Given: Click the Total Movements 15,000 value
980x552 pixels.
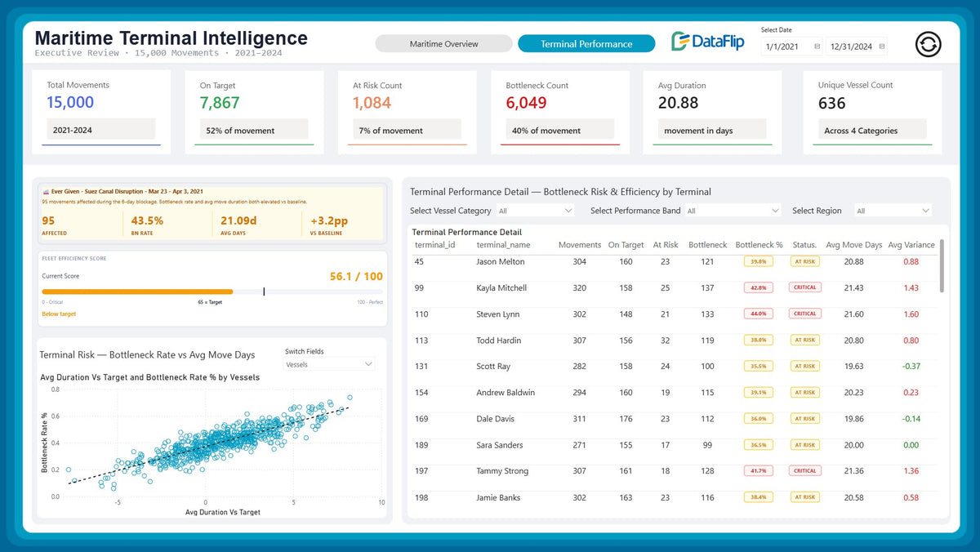Looking at the screenshot, I should click(x=70, y=103).
